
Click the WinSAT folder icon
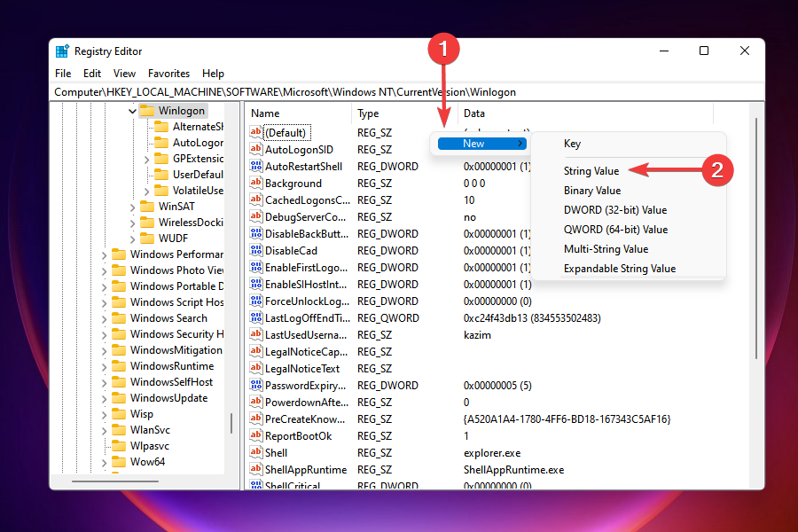pyautogui.click(x=147, y=207)
